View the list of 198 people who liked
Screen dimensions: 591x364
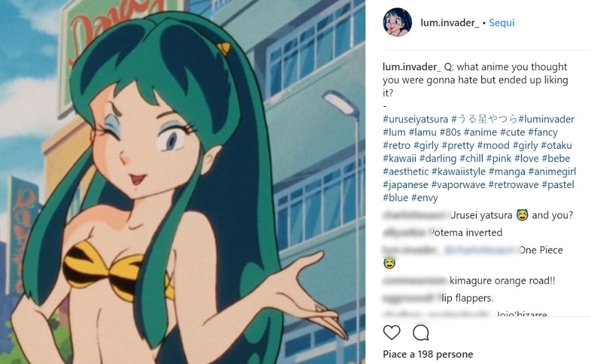tap(428, 354)
